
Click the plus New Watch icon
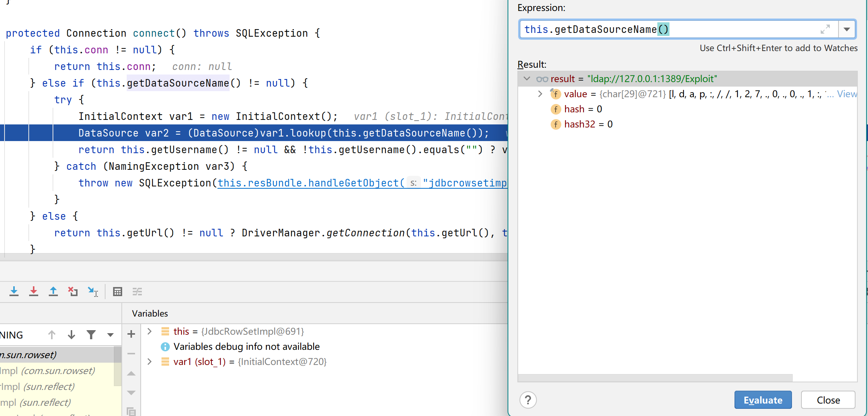coord(131,334)
